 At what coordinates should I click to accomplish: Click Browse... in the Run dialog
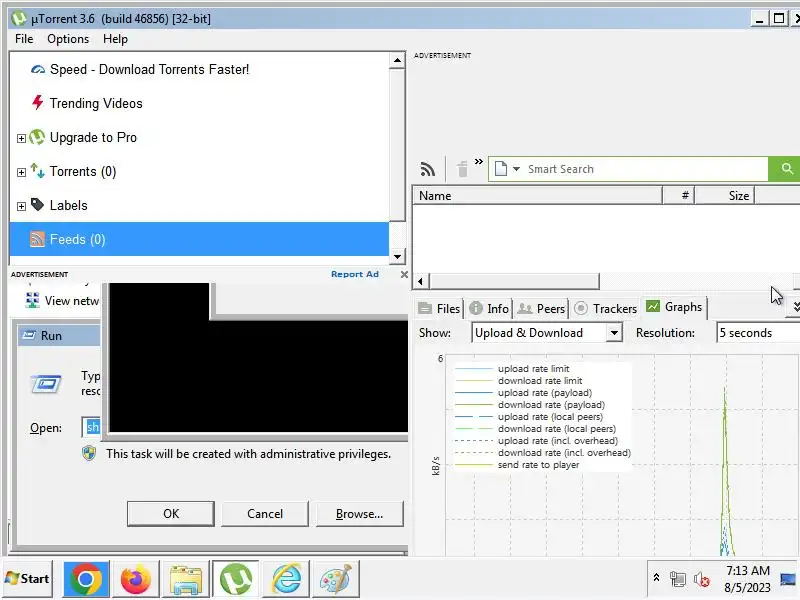click(x=360, y=514)
